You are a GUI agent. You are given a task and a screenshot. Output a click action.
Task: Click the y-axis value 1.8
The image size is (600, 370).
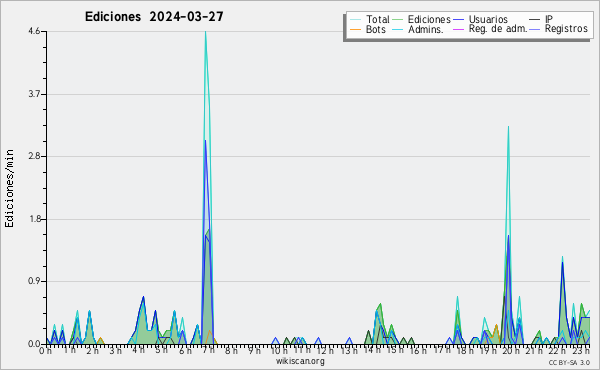[34, 219]
